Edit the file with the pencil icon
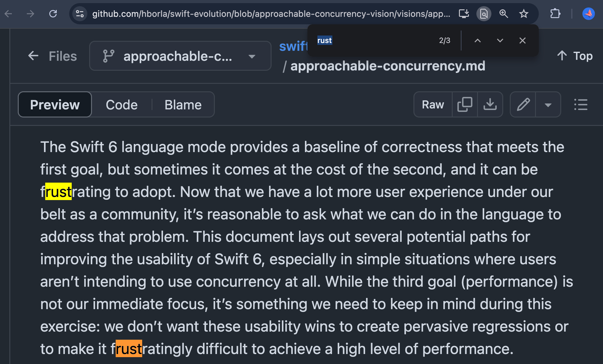 [523, 105]
